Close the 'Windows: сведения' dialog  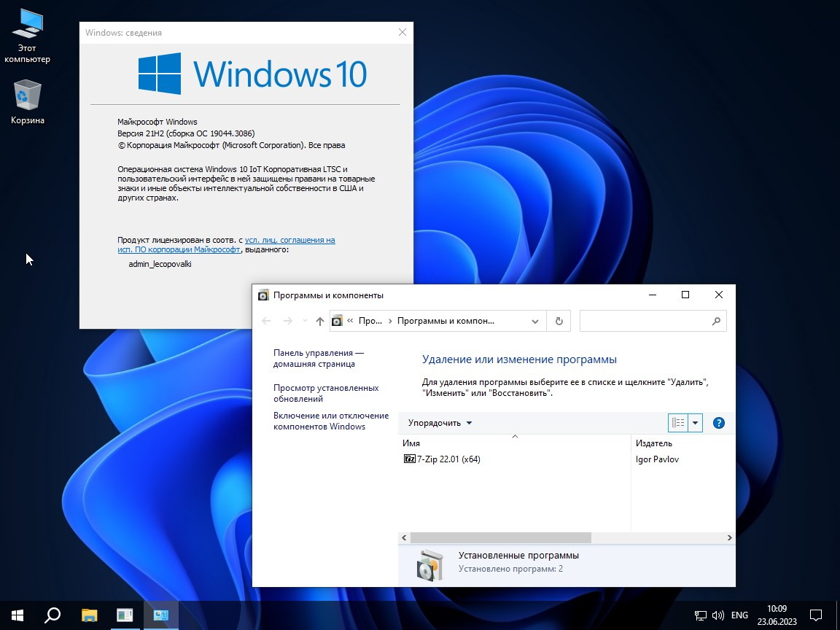click(402, 32)
